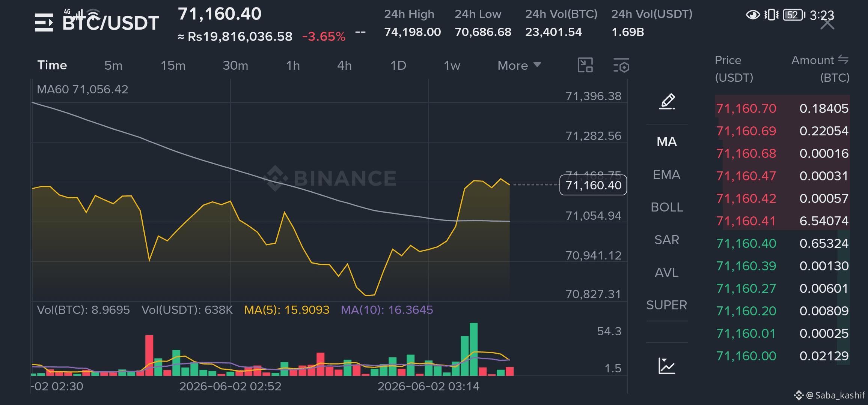Toggle the eye visibility icon
The image size is (868, 405).
click(x=752, y=15)
